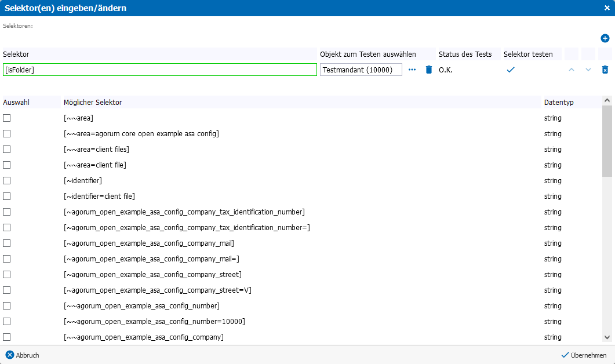Check box for company_street] selector
The height and width of the screenshot is (364, 615).
pos(7,275)
